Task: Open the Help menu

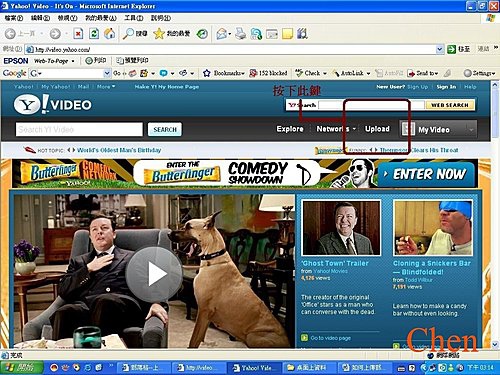Action: [x=161, y=18]
